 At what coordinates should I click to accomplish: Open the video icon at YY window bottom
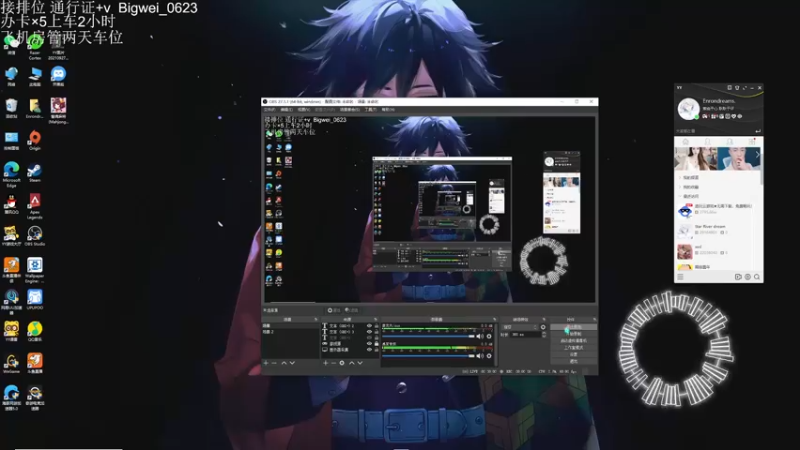[x=738, y=277]
